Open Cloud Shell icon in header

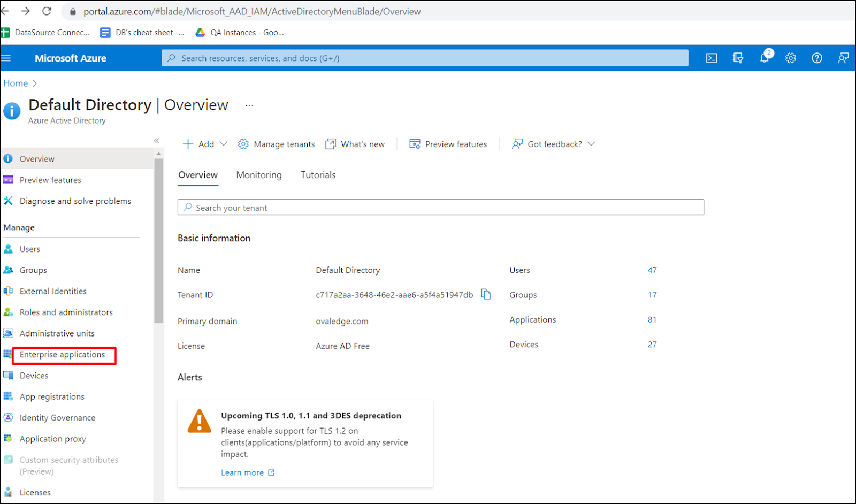(712, 58)
